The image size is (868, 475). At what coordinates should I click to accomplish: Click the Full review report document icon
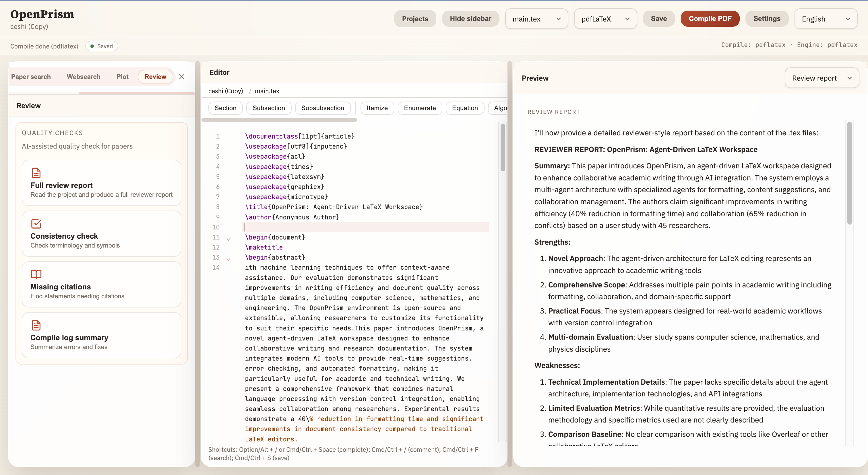pyautogui.click(x=36, y=173)
